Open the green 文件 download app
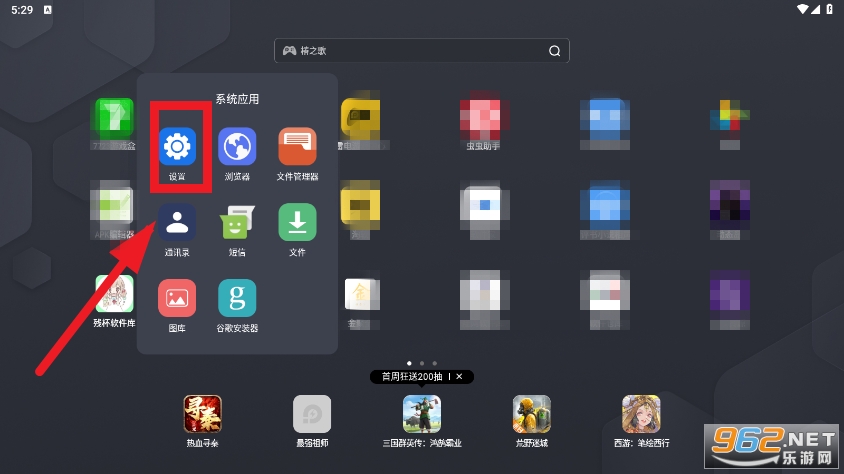The height and width of the screenshot is (474, 844). (297, 222)
